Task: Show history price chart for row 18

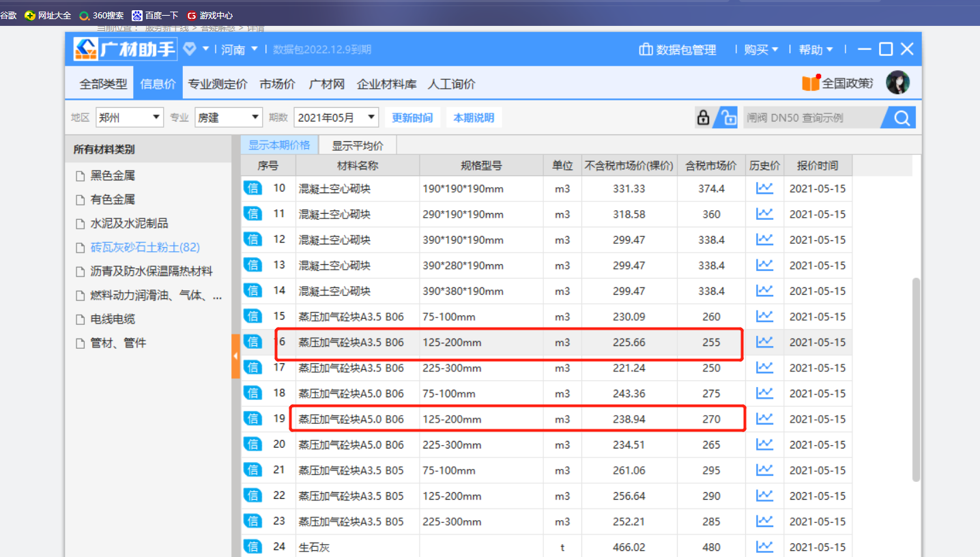Action: click(764, 393)
